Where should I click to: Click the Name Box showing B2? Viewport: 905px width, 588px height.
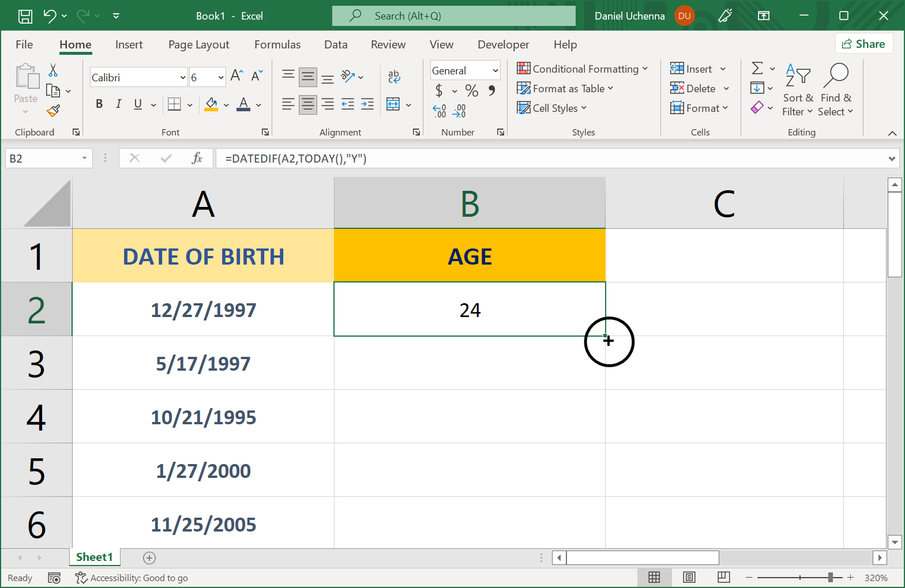[43, 159]
